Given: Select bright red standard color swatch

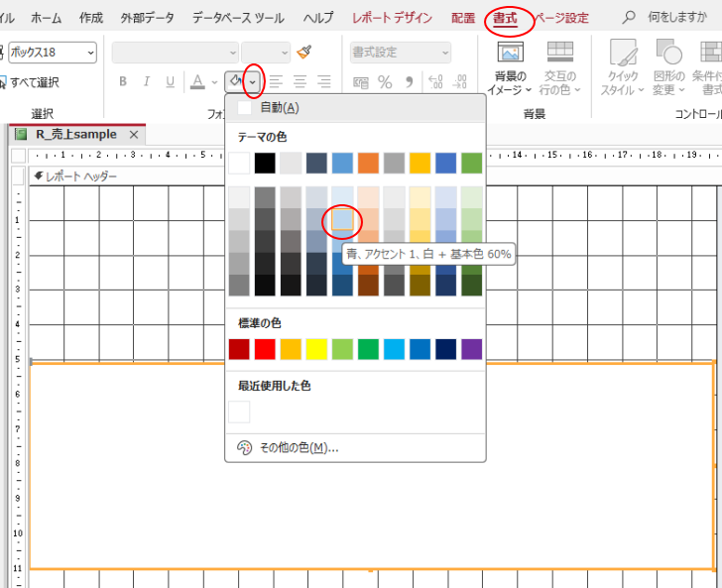Looking at the screenshot, I should (265, 349).
